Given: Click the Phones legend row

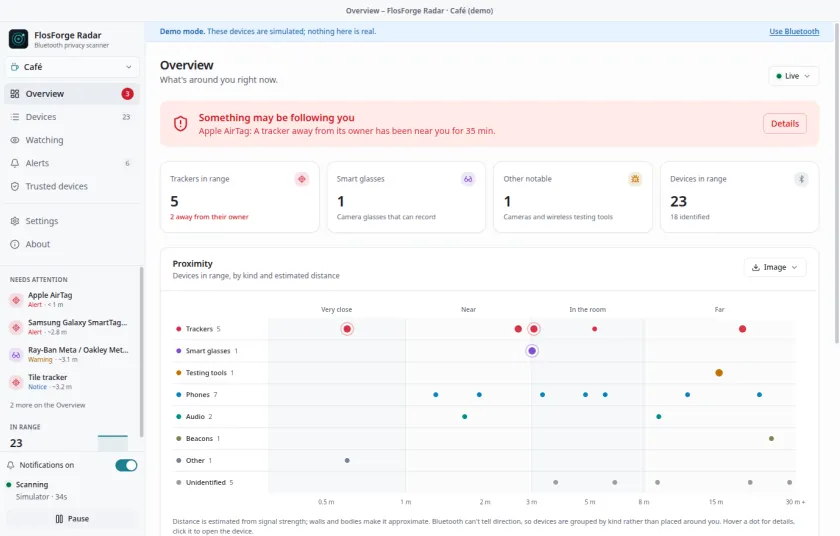Looking at the screenshot, I should [197, 395].
